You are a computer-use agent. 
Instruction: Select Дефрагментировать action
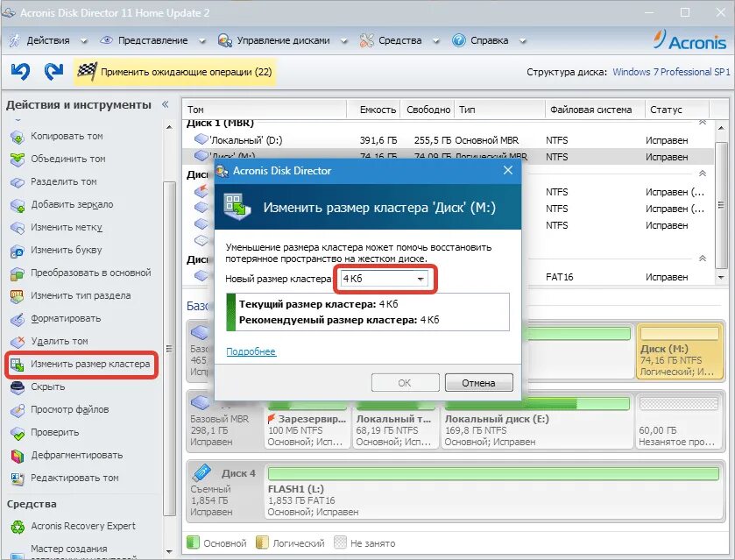coord(76,455)
